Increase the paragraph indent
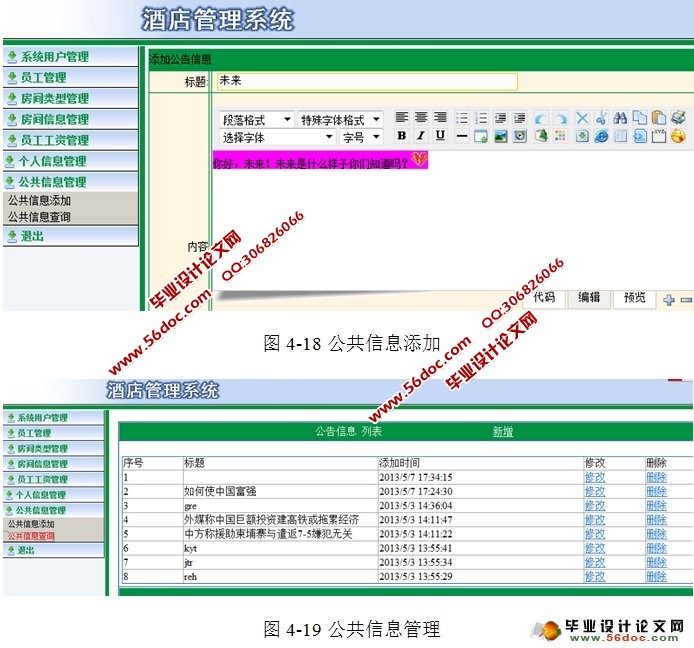 coord(519,118)
